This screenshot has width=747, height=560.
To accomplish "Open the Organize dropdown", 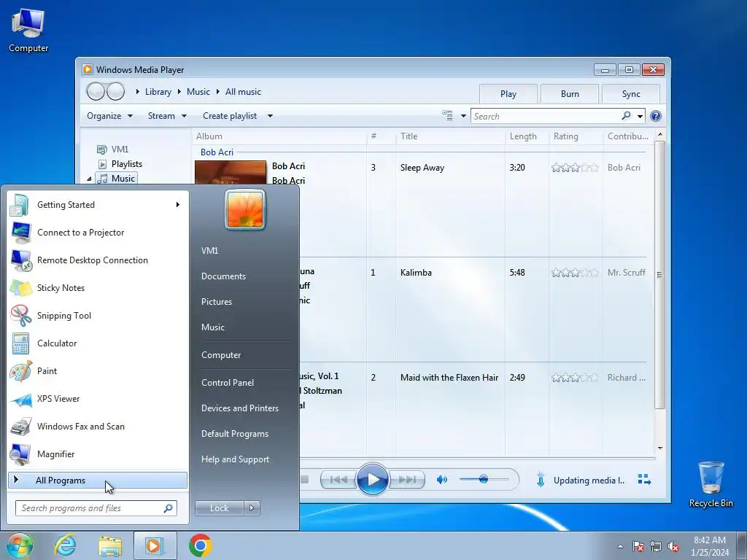I will point(109,116).
